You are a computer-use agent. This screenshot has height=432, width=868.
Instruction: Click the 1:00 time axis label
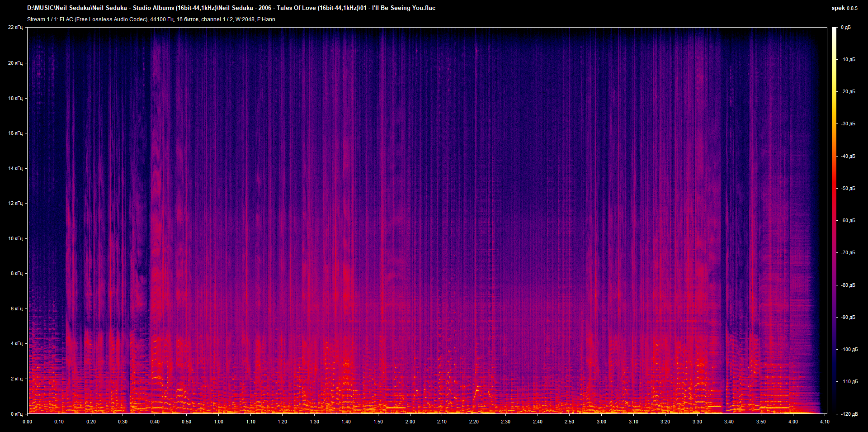219,422
